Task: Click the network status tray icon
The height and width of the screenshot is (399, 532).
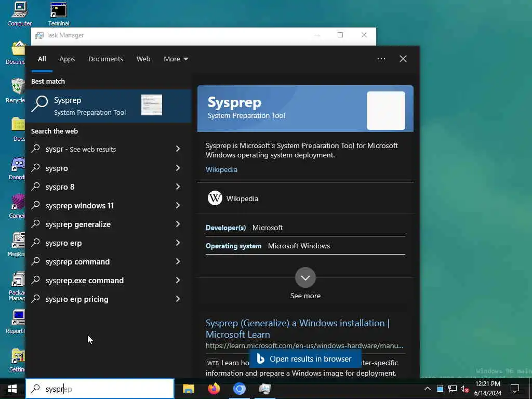Action: click(x=452, y=389)
